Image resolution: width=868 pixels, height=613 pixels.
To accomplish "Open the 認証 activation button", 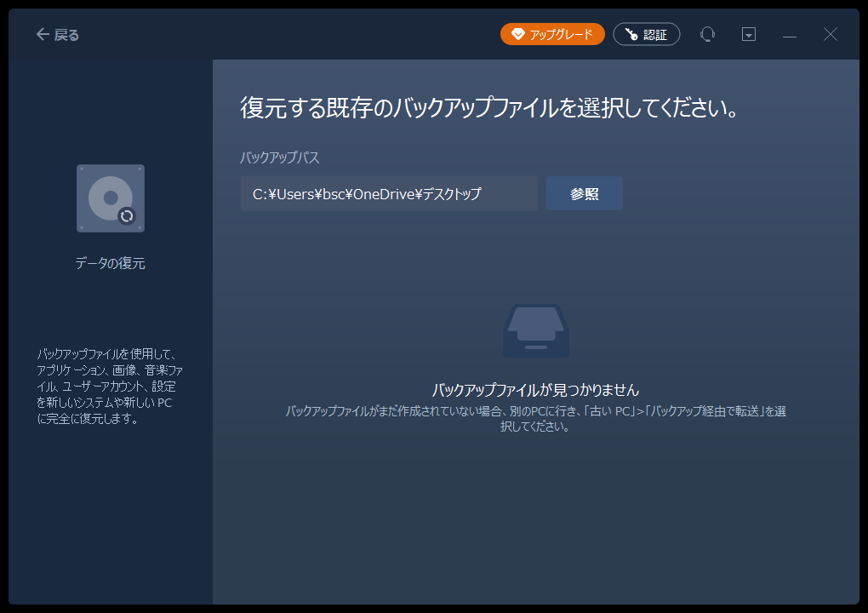I will [647, 34].
